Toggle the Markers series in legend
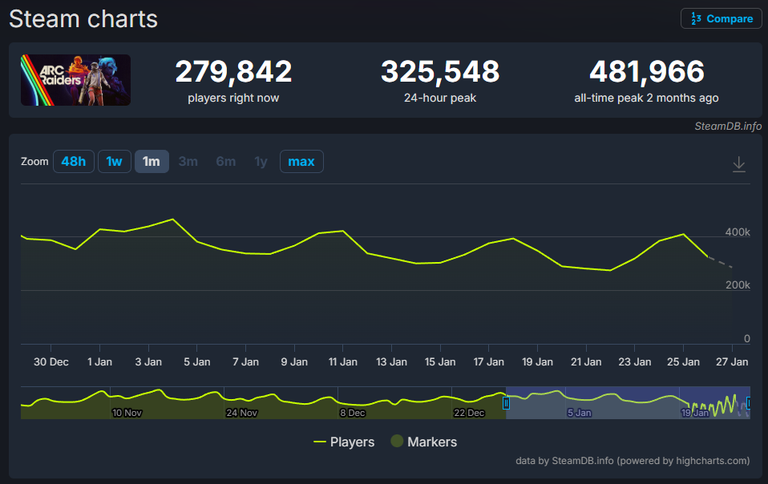 pos(431,441)
